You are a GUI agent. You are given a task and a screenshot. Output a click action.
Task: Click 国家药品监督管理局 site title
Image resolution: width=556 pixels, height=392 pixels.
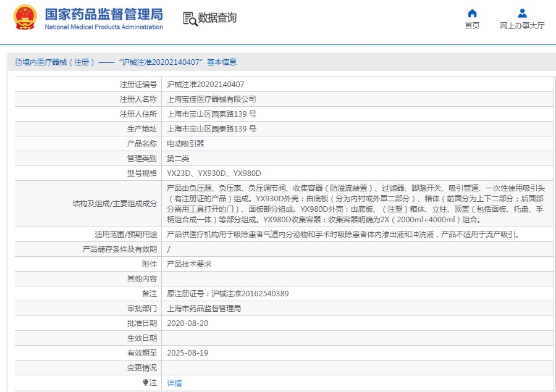pyautogui.click(x=104, y=14)
